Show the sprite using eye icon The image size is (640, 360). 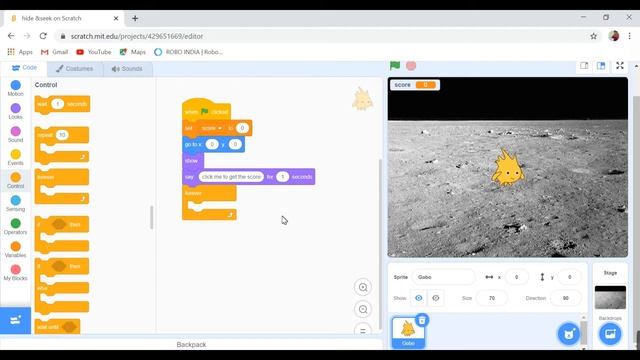click(x=419, y=298)
